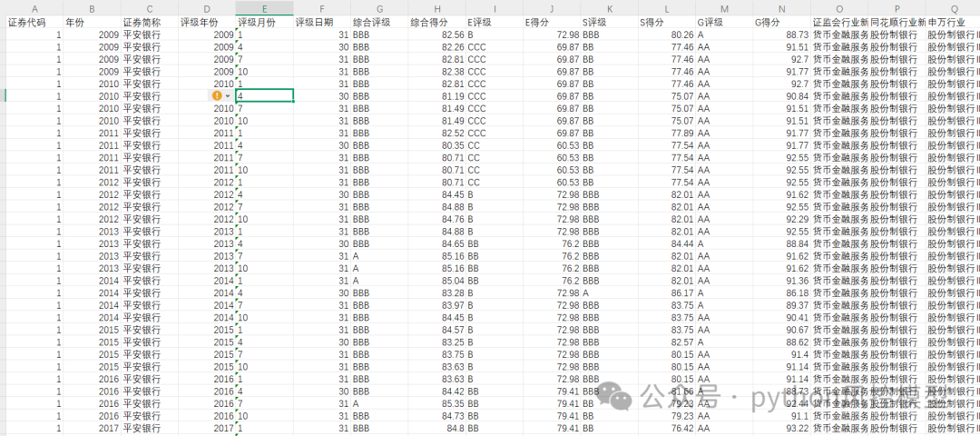Select the S得分 cell showing 77.89
This screenshot has height=436, width=980.
667,133
